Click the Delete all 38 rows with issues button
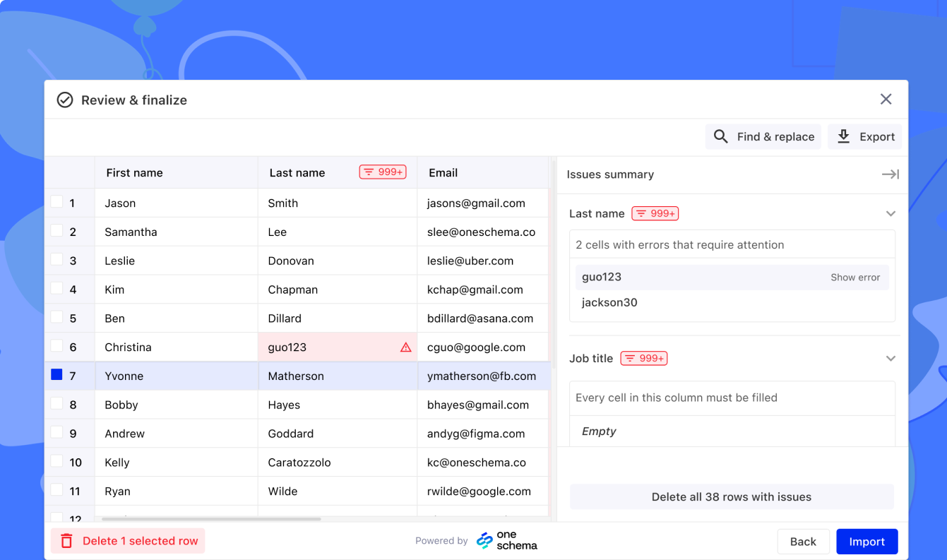The height and width of the screenshot is (560, 947). (x=732, y=496)
